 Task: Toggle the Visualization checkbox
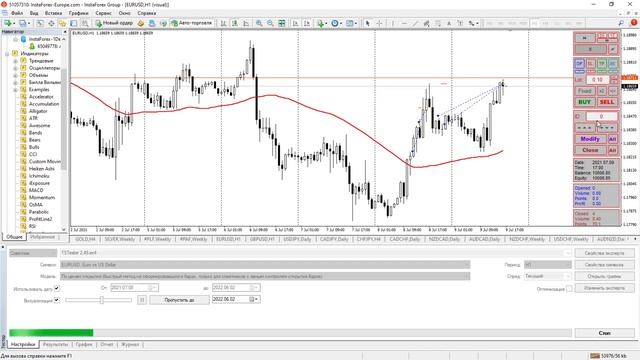tap(57, 300)
